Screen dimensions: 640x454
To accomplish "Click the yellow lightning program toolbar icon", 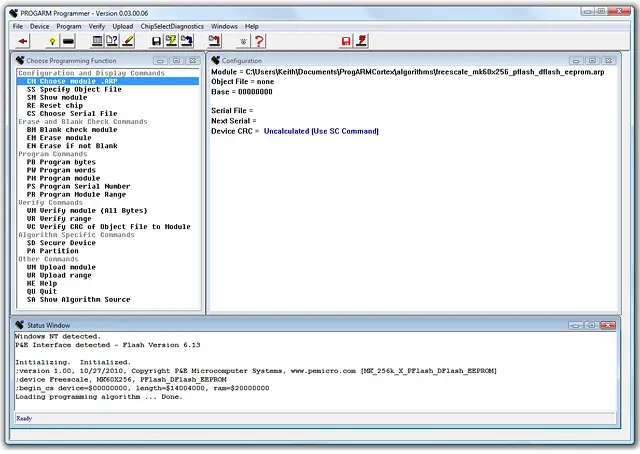I will pyautogui.click(x=171, y=41).
